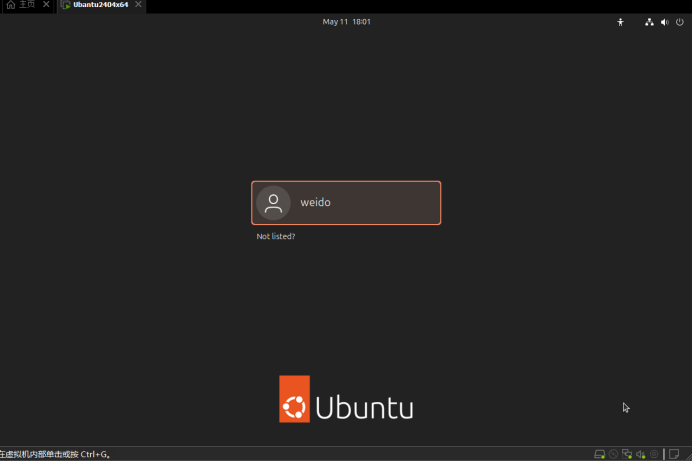This screenshot has width=692, height=462.
Task: Click the hard disk device icon in the VM status bar
Action: coord(599,454)
